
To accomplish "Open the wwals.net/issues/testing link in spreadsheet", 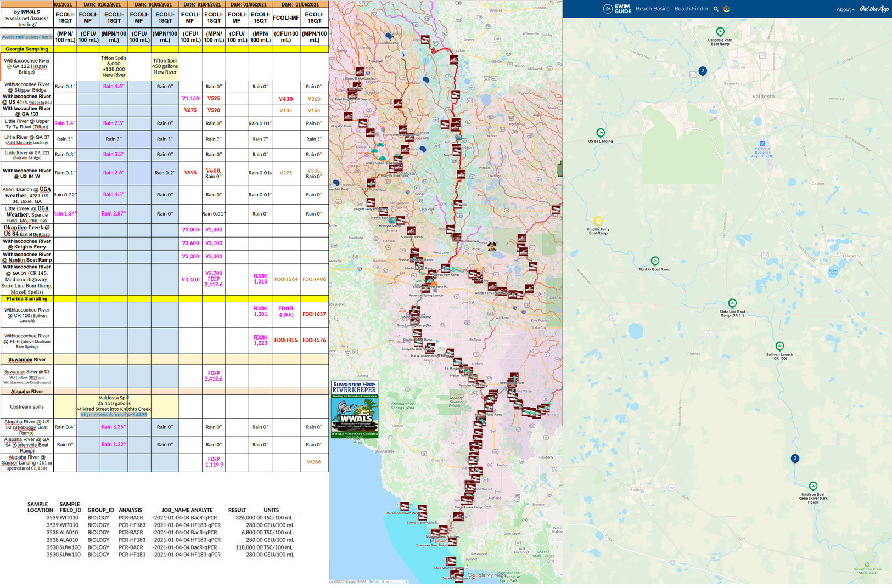I will point(27,37).
